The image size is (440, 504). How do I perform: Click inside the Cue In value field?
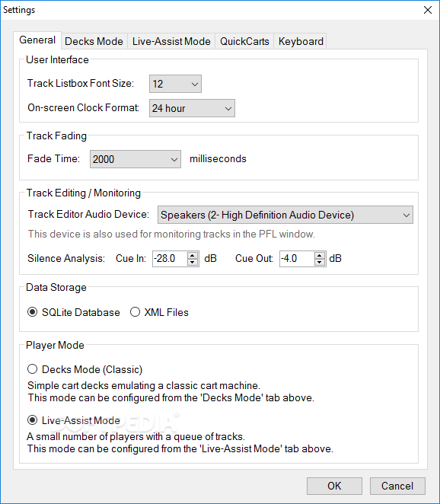point(170,258)
